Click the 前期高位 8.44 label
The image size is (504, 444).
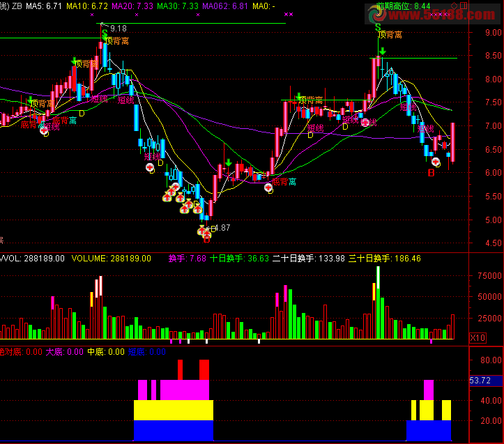click(x=403, y=6)
